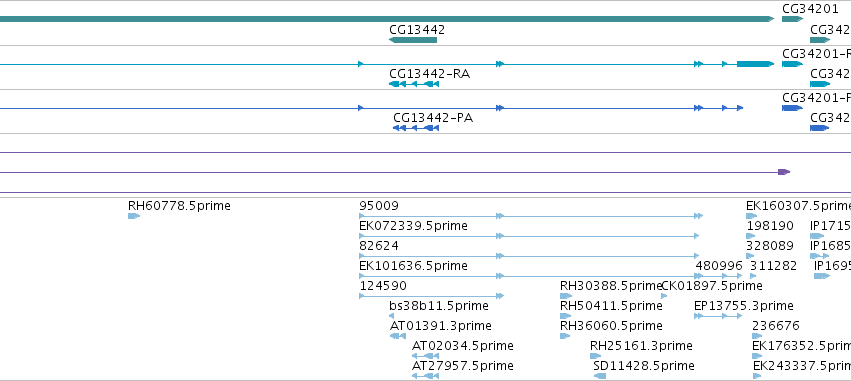Select the purple arrow feature on track

pyautogui.click(x=784, y=172)
